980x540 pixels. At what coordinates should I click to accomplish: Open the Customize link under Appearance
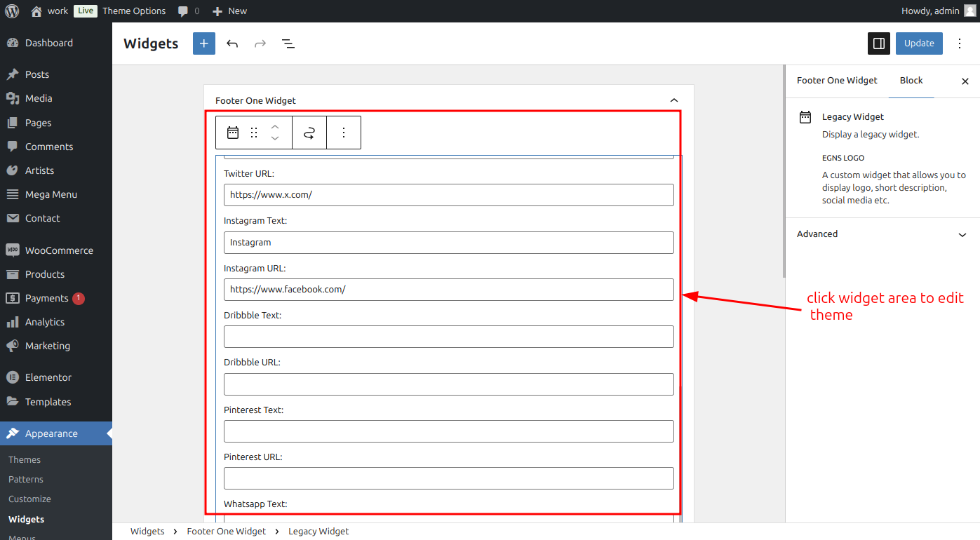pyautogui.click(x=29, y=499)
